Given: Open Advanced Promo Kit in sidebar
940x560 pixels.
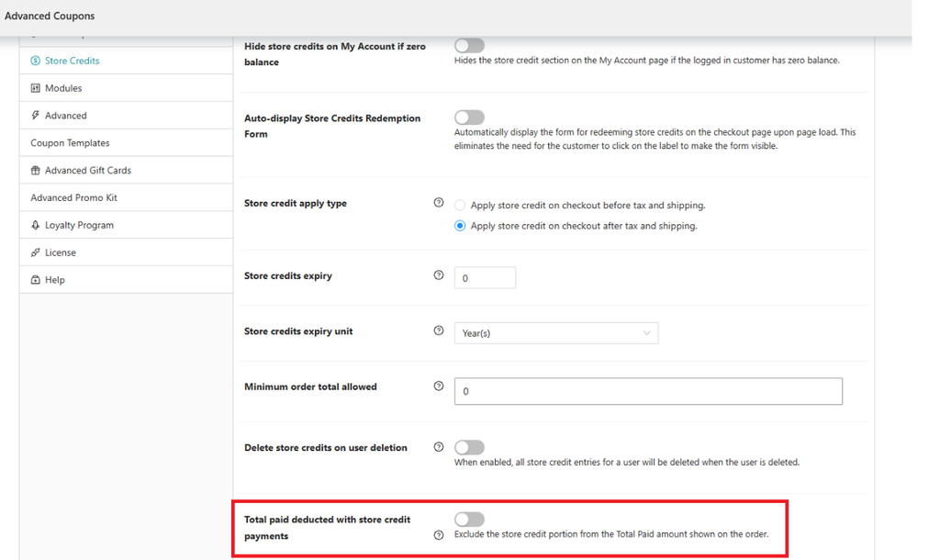Looking at the screenshot, I should [x=126, y=197].
